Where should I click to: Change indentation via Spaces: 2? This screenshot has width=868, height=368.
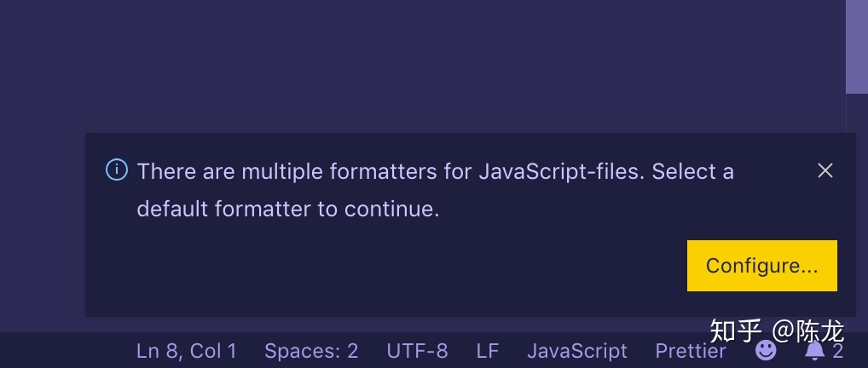311,350
